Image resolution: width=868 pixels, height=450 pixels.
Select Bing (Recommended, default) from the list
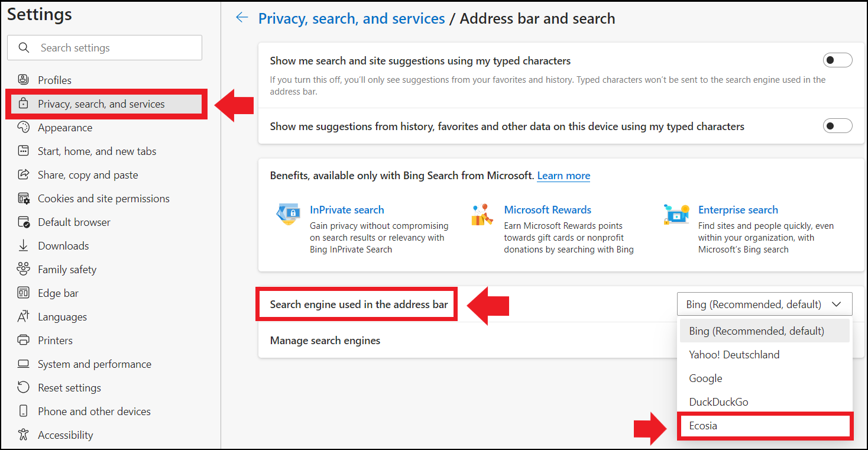point(765,331)
